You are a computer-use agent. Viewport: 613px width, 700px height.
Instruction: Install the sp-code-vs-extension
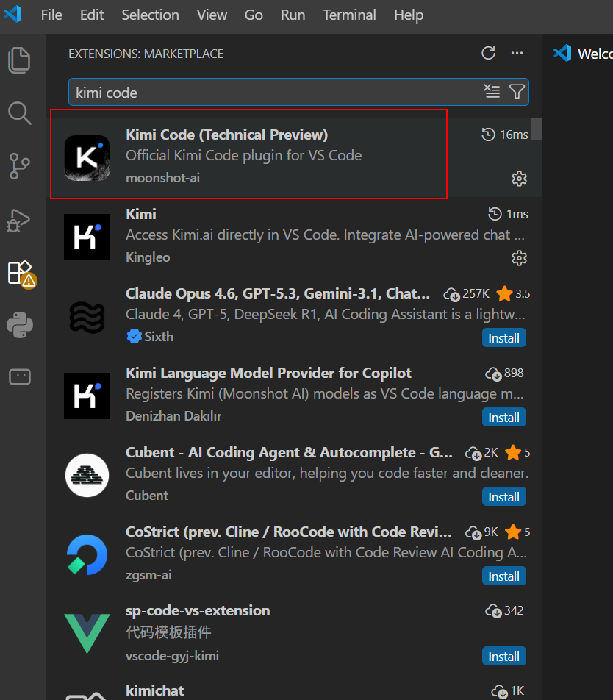(x=503, y=656)
